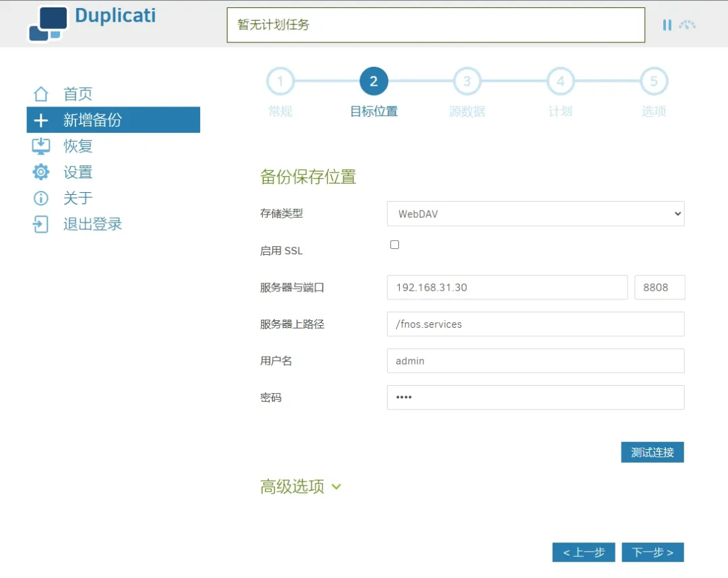Open the throttle speed gauge icon
Screen dimensions: 728x578
687,25
